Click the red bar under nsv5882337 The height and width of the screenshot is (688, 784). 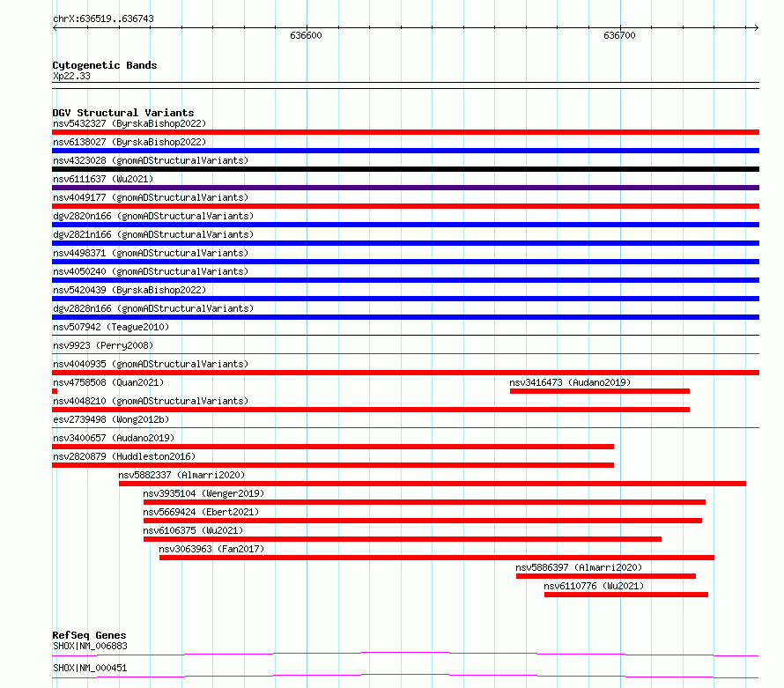(x=433, y=484)
